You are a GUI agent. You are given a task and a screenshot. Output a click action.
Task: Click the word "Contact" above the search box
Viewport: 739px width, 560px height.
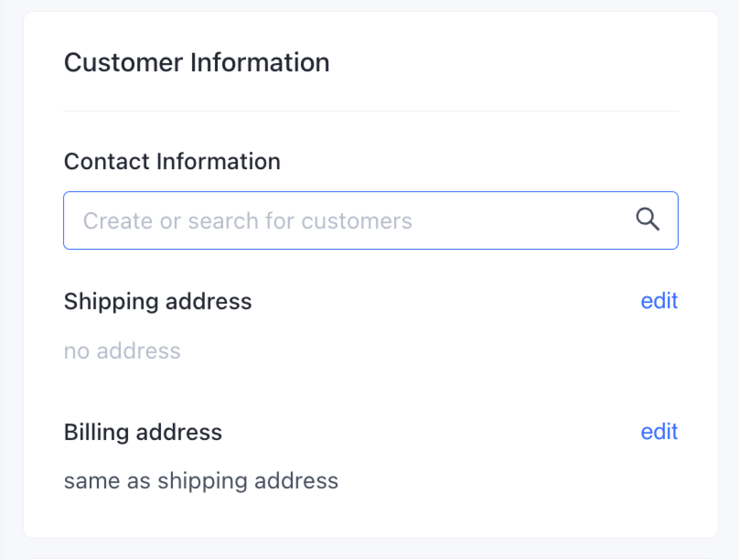tap(107, 161)
